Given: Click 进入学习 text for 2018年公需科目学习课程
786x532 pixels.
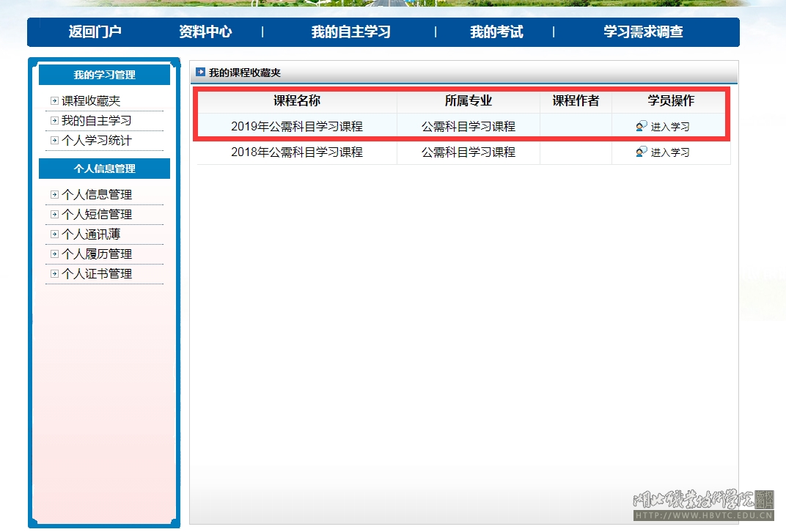Looking at the screenshot, I should 670,152.
